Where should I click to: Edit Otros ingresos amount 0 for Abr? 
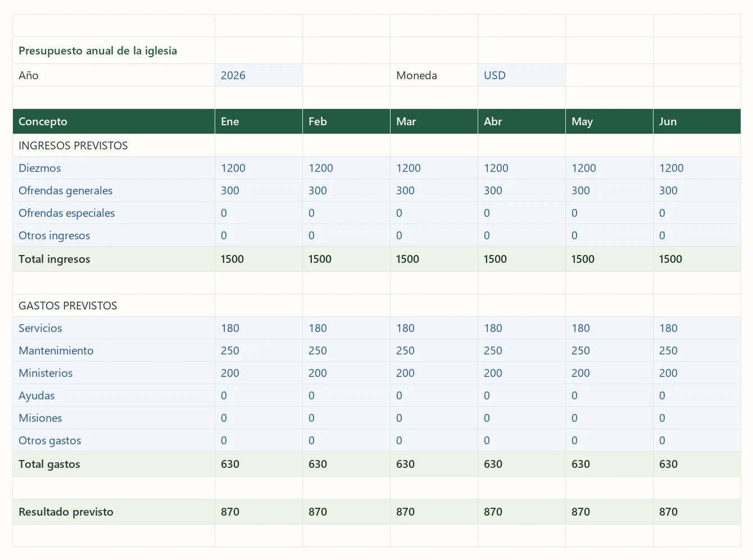click(x=521, y=235)
